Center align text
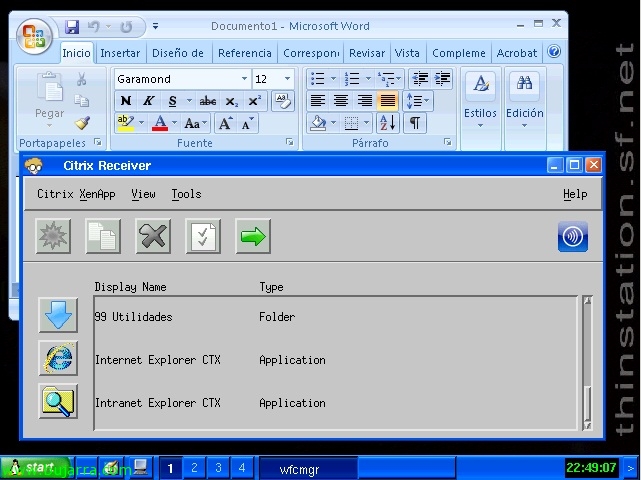This screenshot has height=480, width=641. [x=341, y=101]
